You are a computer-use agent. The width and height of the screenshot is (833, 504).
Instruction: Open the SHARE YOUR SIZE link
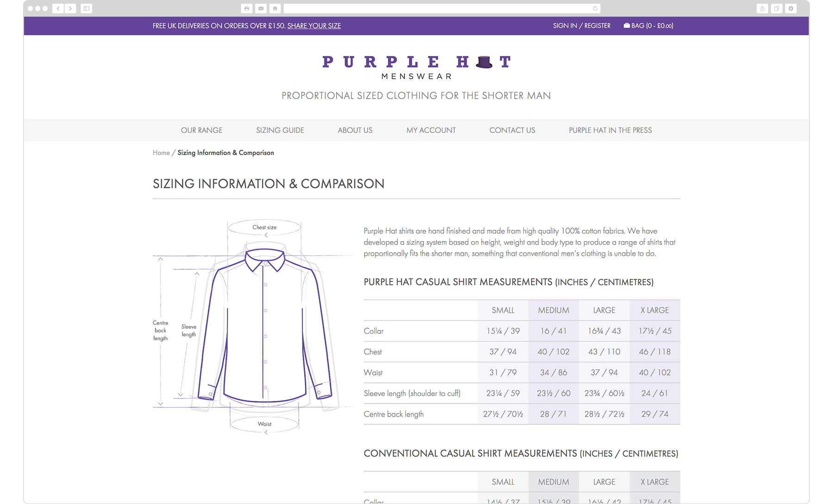click(314, 26)
